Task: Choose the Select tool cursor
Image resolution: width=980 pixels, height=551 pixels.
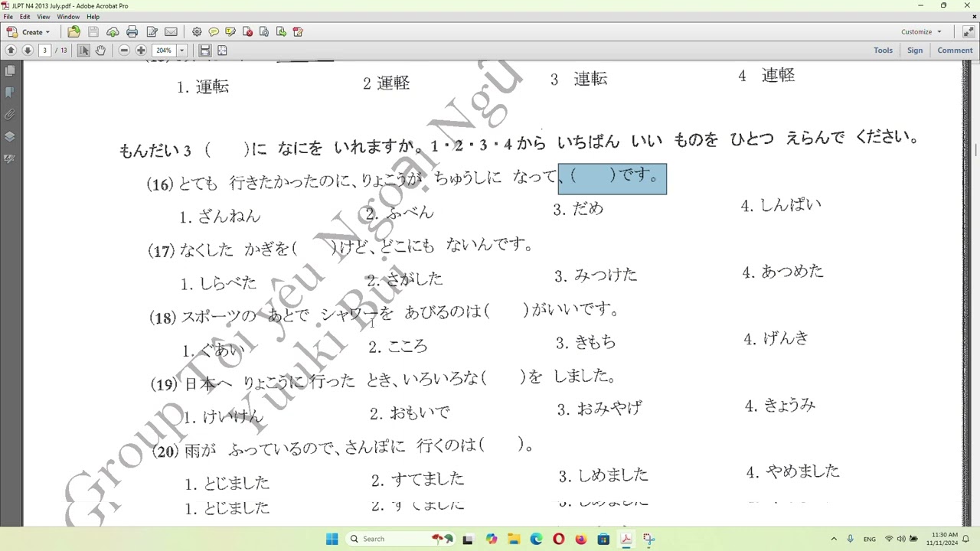Action: 83,51
